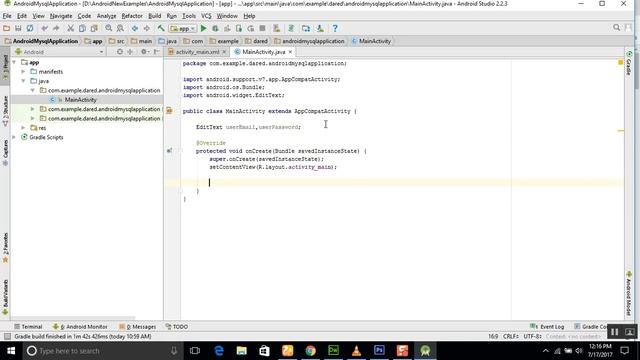Click the SDK Manager download icon

point(320,29)
